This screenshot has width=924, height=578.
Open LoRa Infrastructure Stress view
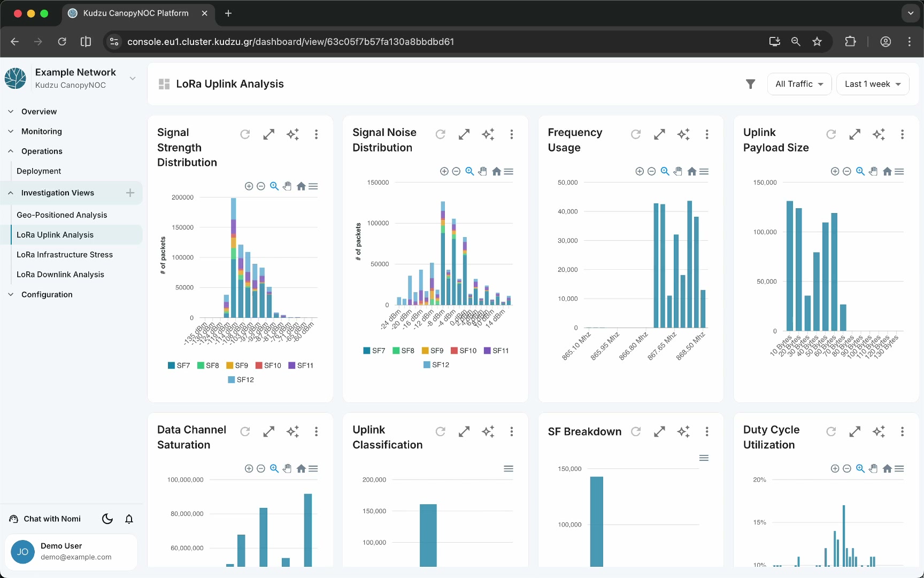[x=65, y=255]
